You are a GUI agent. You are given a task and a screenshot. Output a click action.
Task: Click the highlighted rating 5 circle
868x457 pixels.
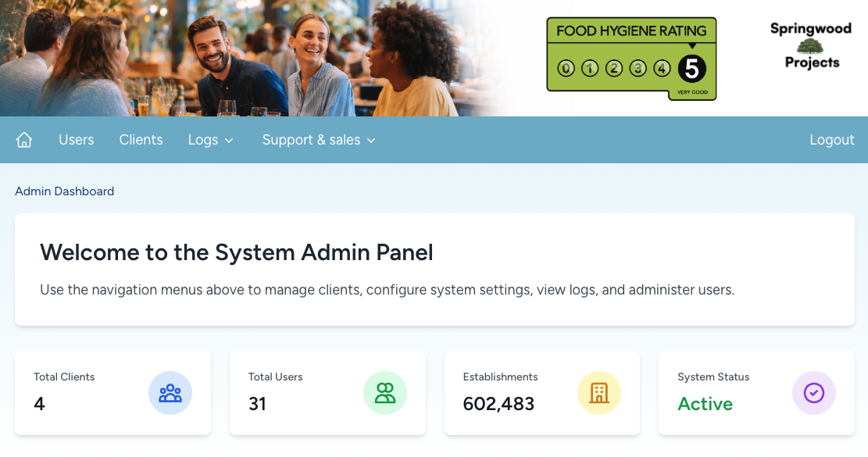691,69
